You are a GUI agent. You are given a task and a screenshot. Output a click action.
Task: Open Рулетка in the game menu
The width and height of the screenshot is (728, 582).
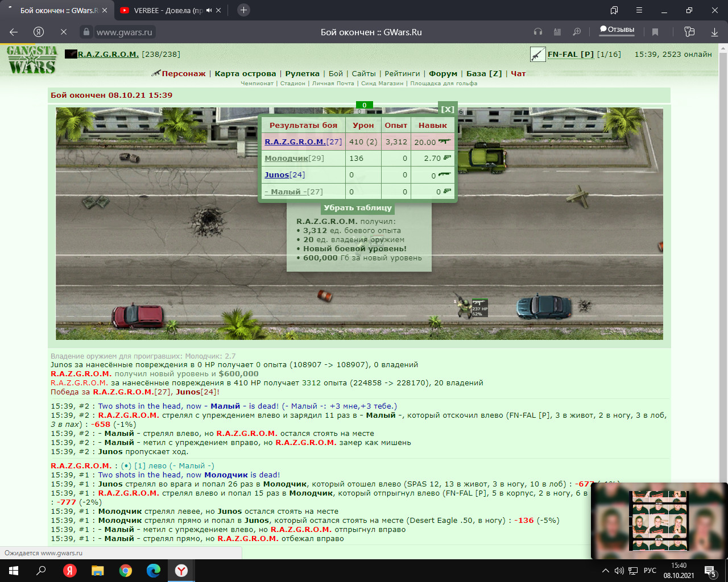pos(302,73)
